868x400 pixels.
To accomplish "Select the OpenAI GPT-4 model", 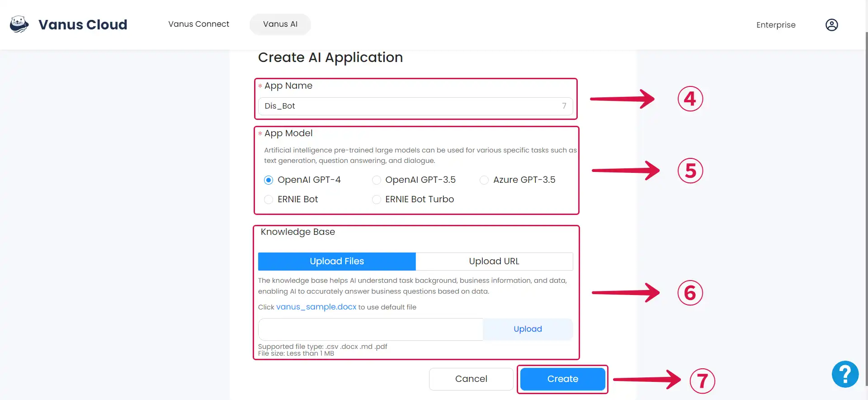I will tap(269, 180).
